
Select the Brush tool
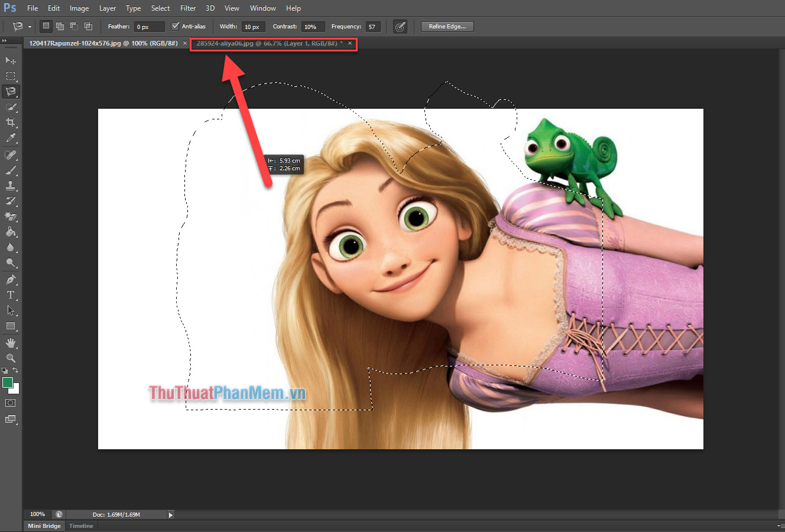11,170
